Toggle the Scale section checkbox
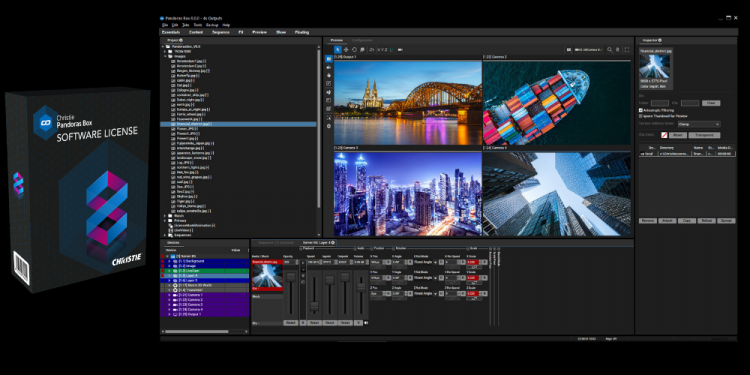 469,248
